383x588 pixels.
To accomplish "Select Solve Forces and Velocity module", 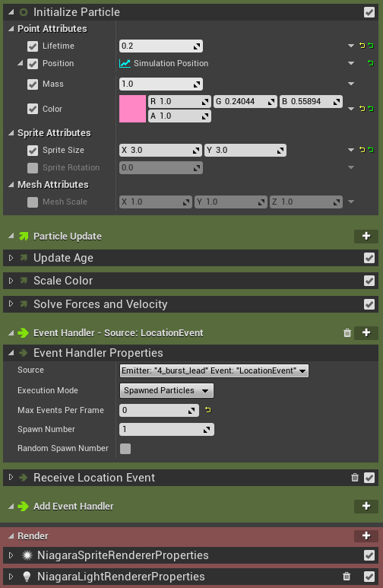I will coord(100,304).
